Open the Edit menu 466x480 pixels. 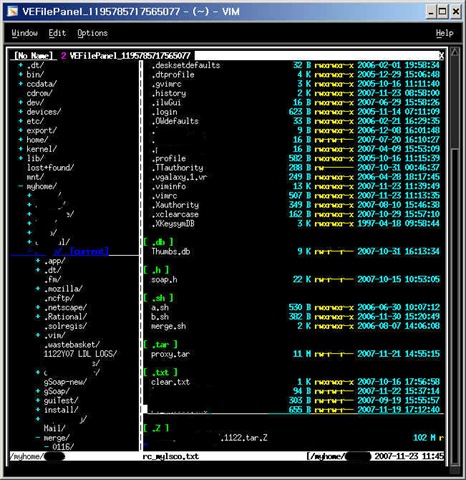(x=57, y=33)
